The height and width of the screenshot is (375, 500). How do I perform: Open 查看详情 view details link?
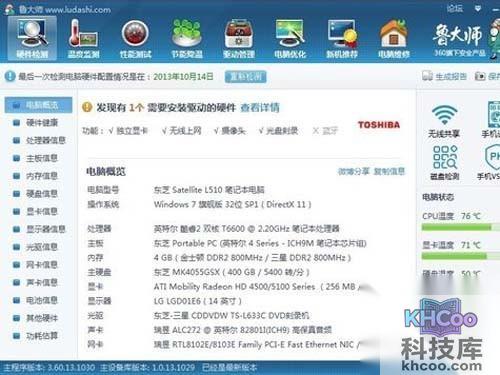[260, 107]
